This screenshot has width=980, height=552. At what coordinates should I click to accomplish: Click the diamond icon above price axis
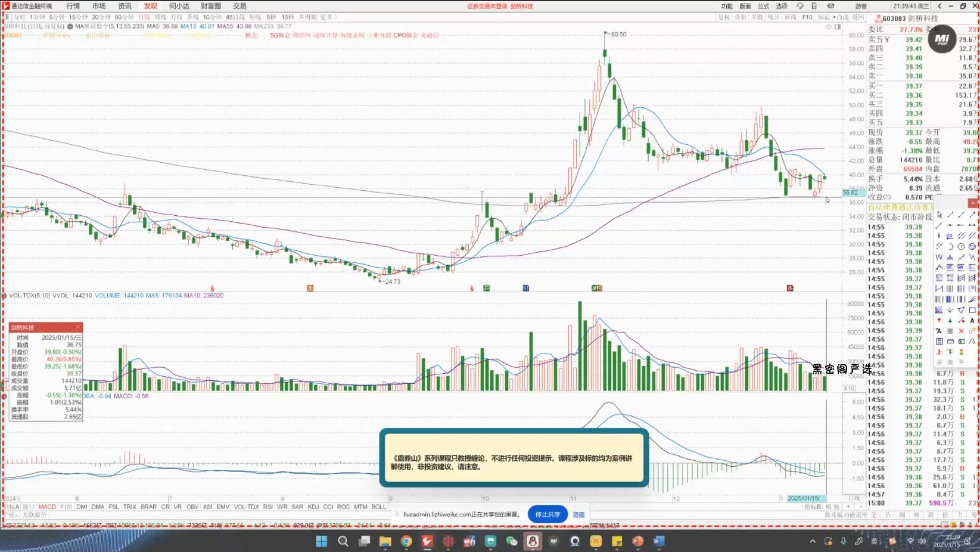pos(829,27)
